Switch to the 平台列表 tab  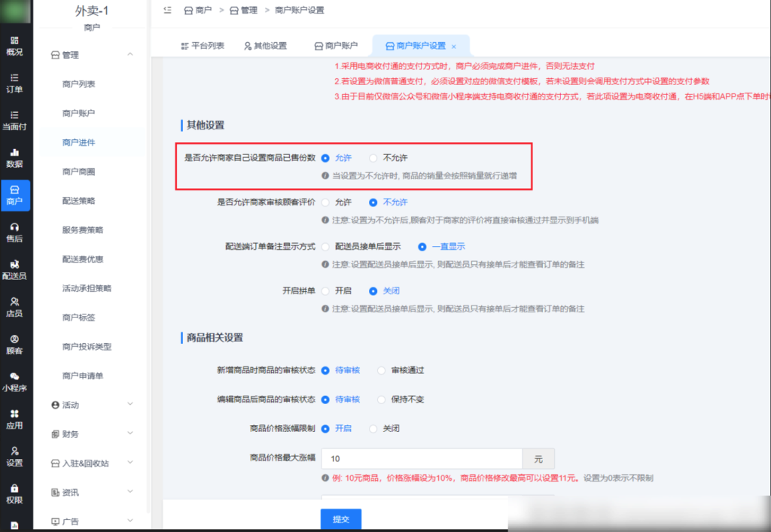(x=204, y=46)
